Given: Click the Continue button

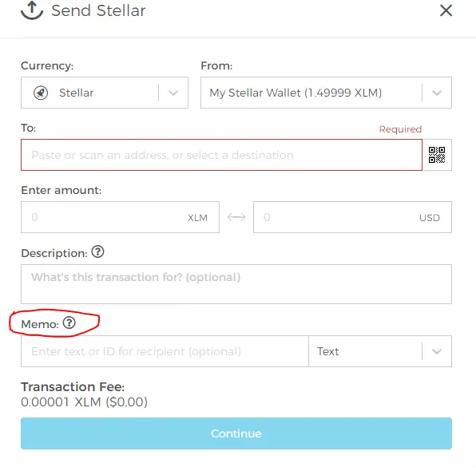Looking at the screenshot, I should tap(236, 433).
